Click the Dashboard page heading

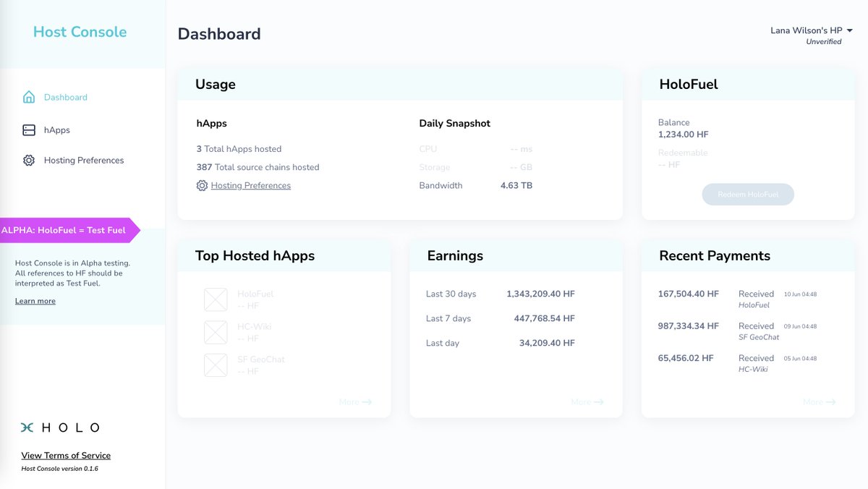(x=219, y=34)
